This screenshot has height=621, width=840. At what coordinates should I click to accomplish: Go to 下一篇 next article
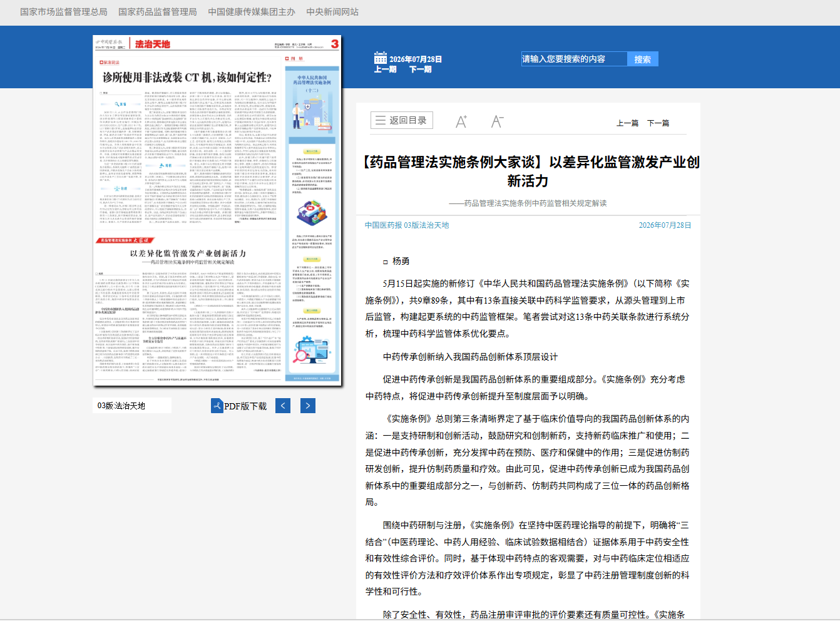(658, 123)
